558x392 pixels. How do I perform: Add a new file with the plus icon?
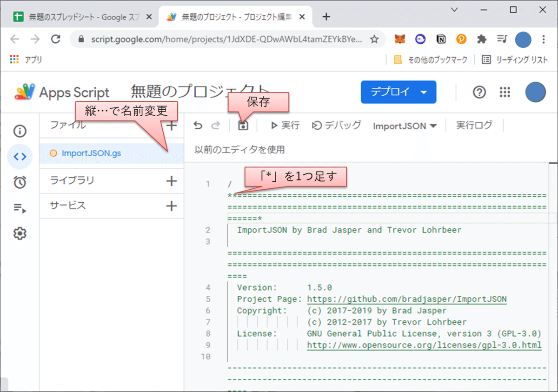[x=172, y=125]
